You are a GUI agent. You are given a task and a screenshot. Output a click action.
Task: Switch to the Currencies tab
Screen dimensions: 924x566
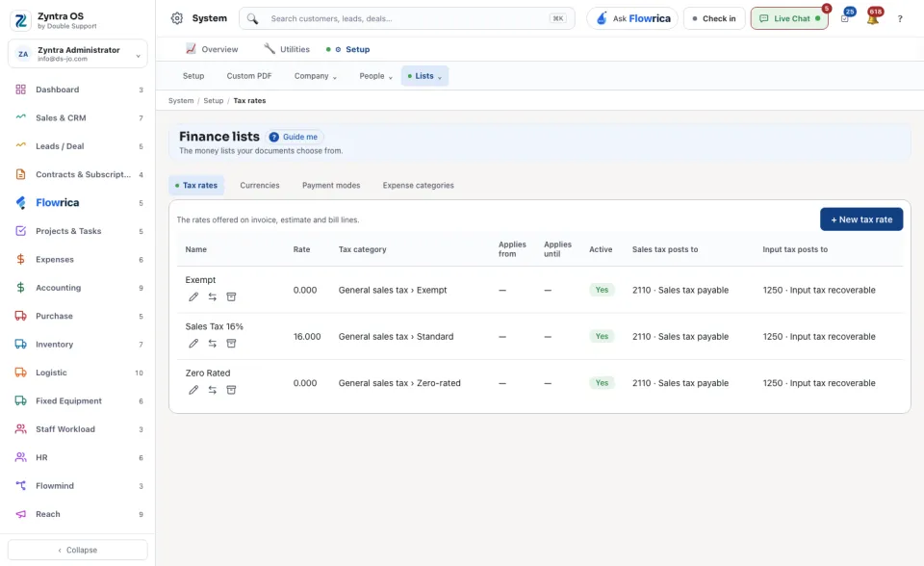pos(260,185)
